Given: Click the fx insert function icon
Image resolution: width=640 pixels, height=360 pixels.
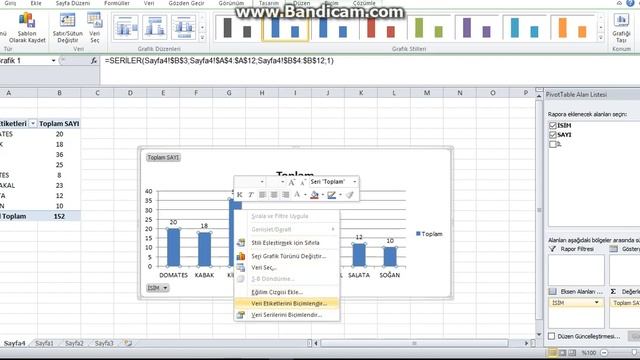Looking at the screenshot, I should point(93,60).
